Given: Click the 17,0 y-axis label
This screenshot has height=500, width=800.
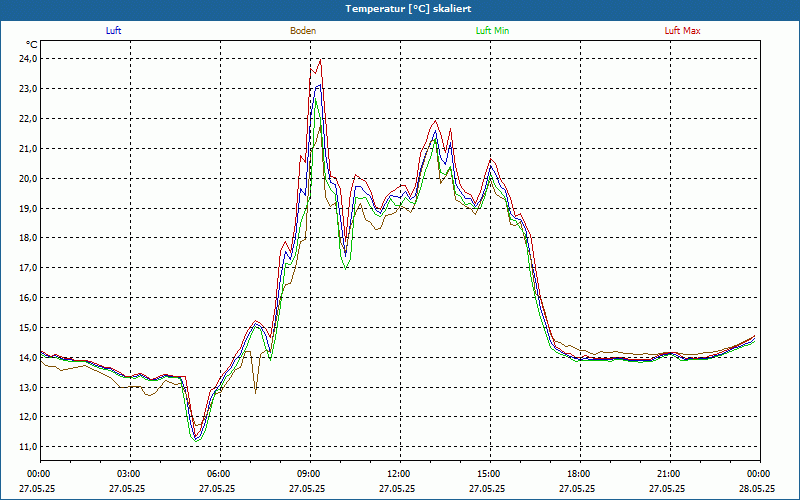Looking at the screenshot, I should (29, 268).
